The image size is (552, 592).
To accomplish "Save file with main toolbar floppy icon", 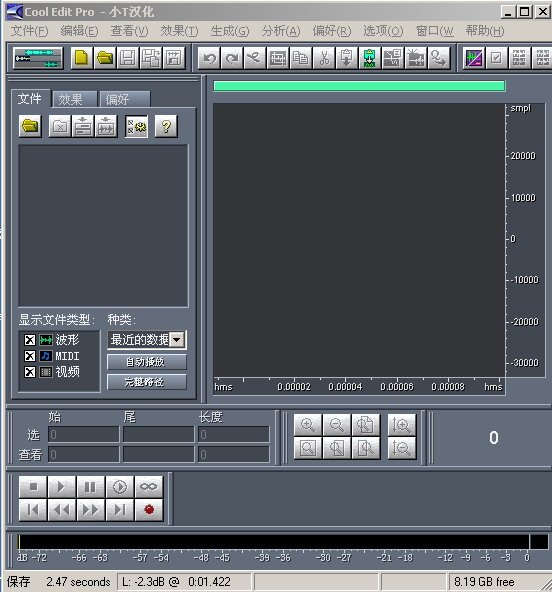I will coord(127,58).
